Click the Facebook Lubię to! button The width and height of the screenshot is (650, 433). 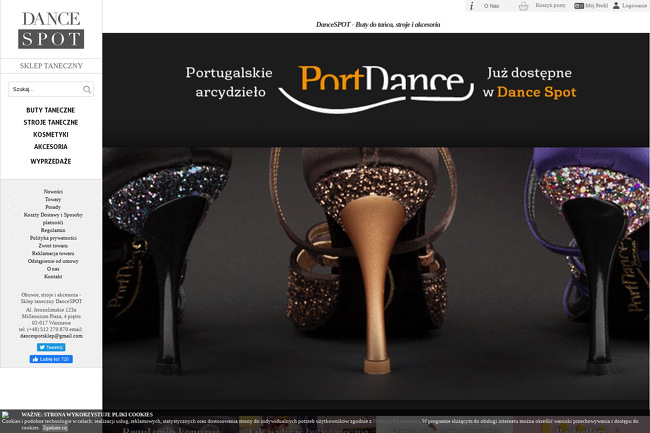point(51,359)
